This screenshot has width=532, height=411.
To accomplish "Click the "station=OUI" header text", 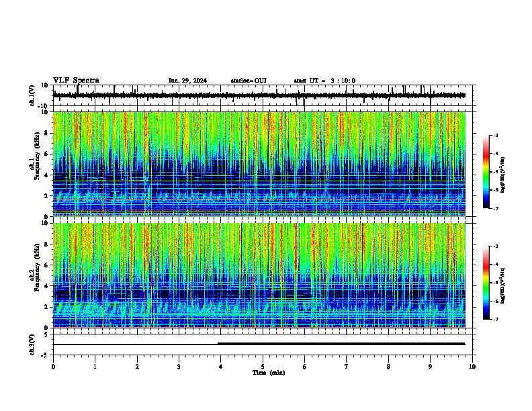I will click(249, 81).
